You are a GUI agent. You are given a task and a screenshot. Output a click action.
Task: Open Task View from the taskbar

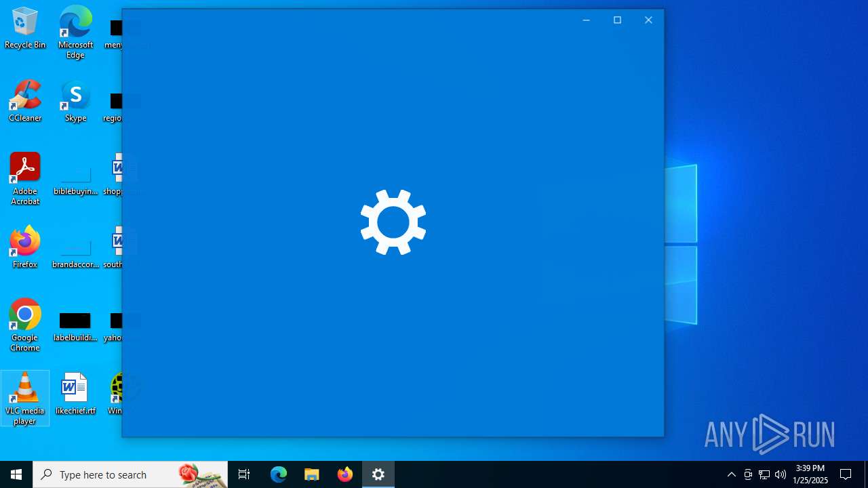(244, 474)
